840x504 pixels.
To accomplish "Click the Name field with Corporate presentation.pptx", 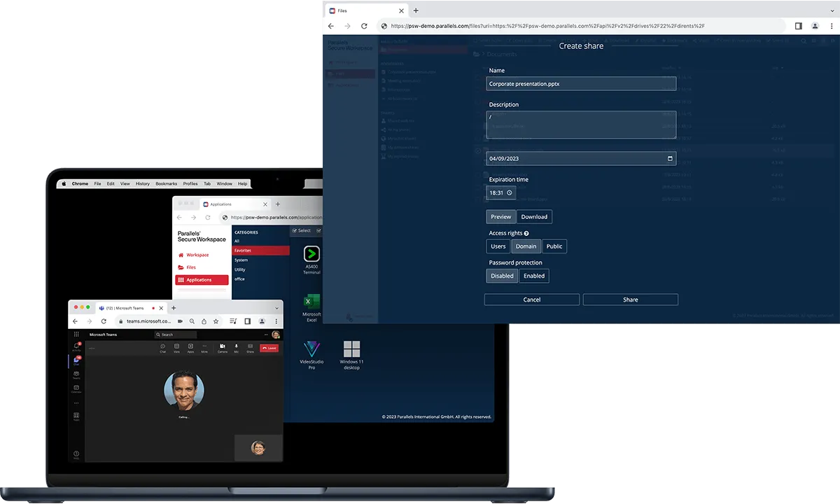I will click(581, 83).
